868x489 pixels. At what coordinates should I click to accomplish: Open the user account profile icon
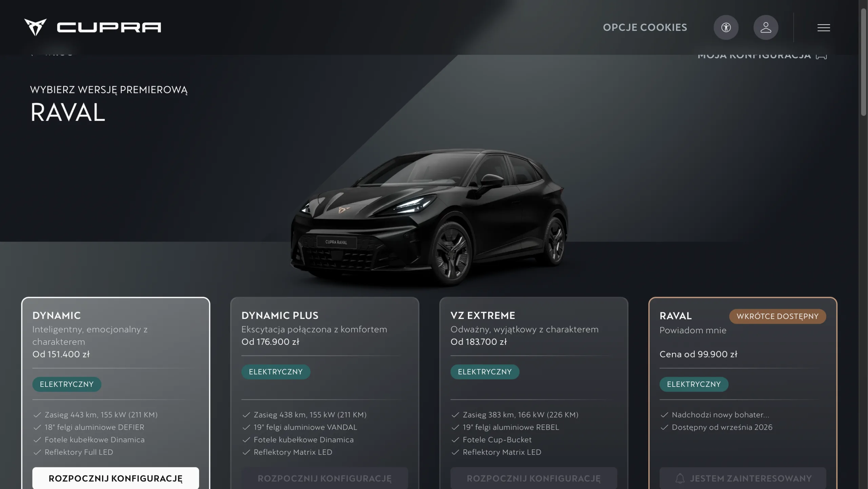tap(766, 27)
